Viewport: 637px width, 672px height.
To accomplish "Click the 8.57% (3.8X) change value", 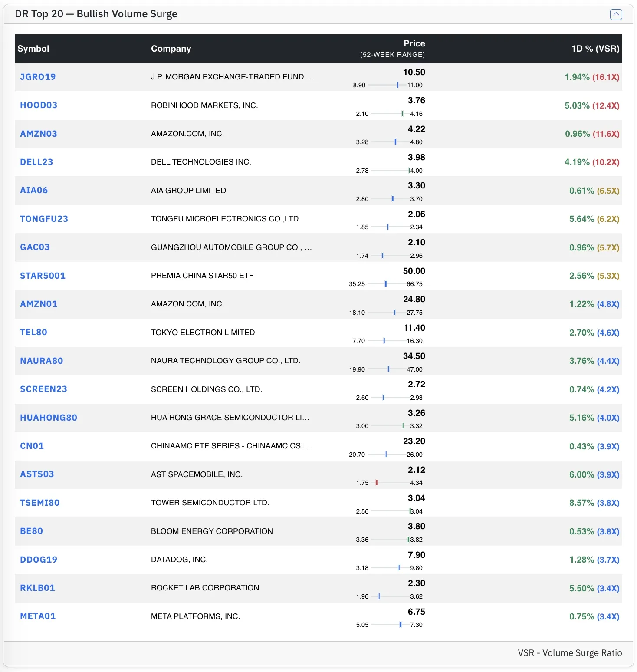I will pyautogui.click(x=594, y=503).
